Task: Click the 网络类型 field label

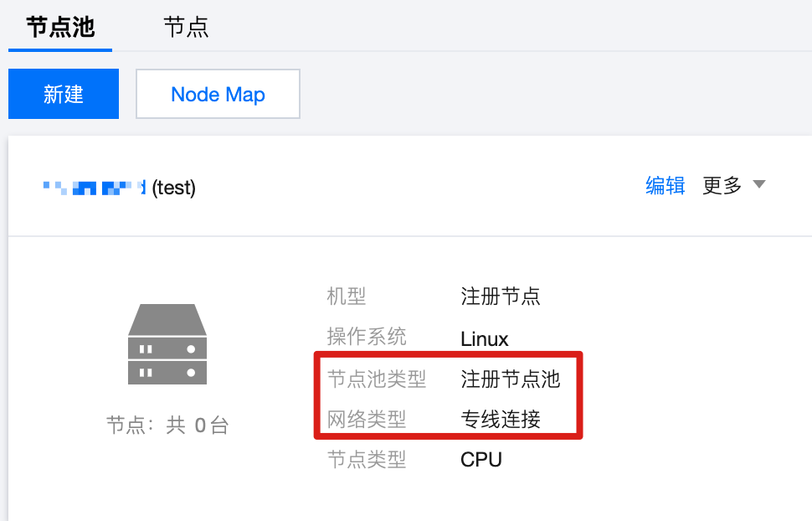Action: click(x=367, y=419)
